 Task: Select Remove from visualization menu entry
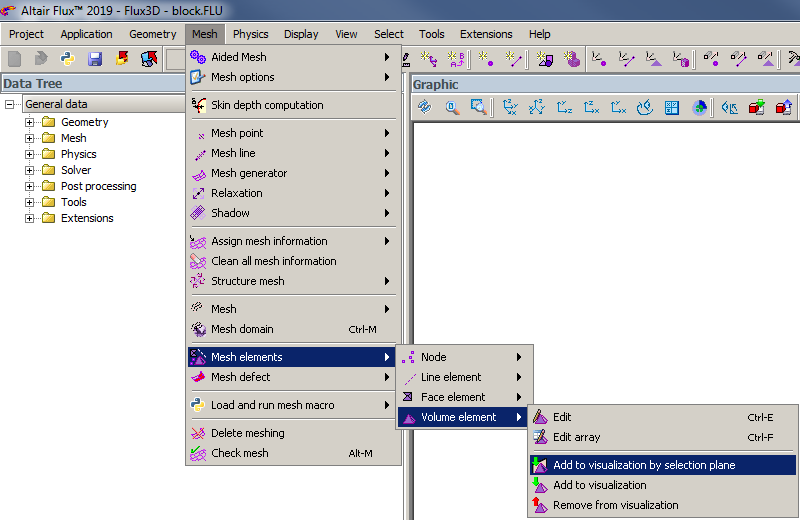615,505
